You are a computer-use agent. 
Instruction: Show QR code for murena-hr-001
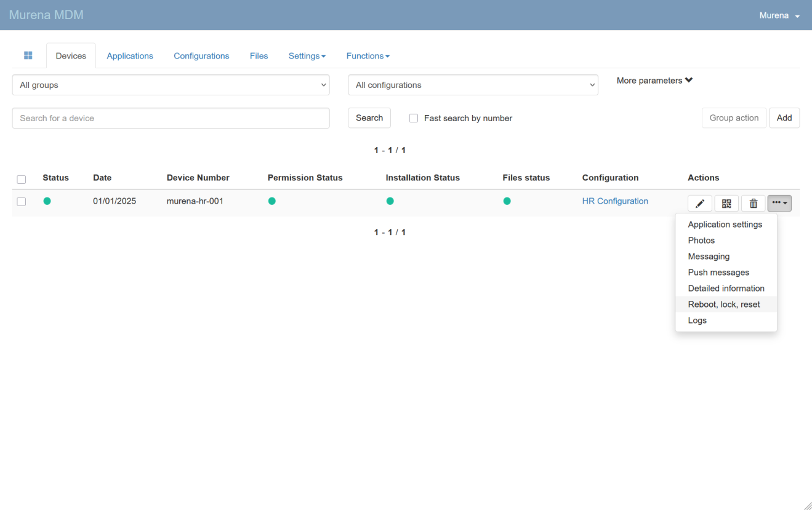[x=726, y=204]
